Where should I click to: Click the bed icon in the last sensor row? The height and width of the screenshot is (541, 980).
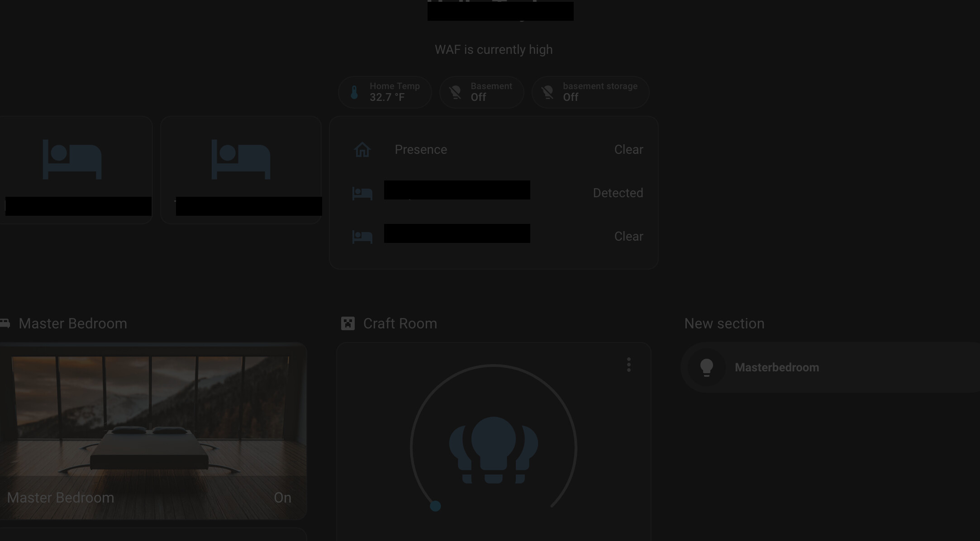362,237
